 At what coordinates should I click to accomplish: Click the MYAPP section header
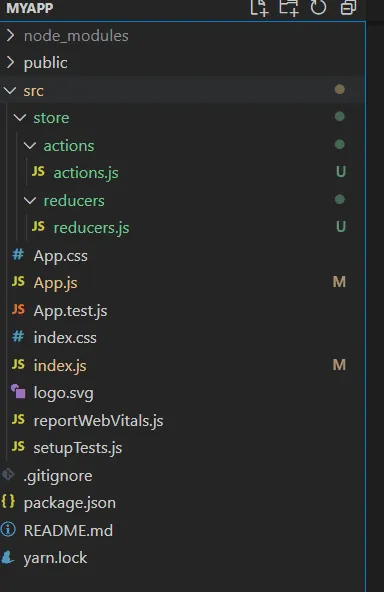30,8
